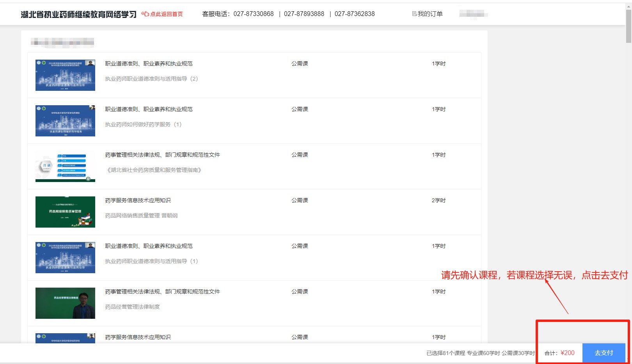Open 我的订单 from the header
The height and width of the screenshot is (364, 632).
(430, 14)
